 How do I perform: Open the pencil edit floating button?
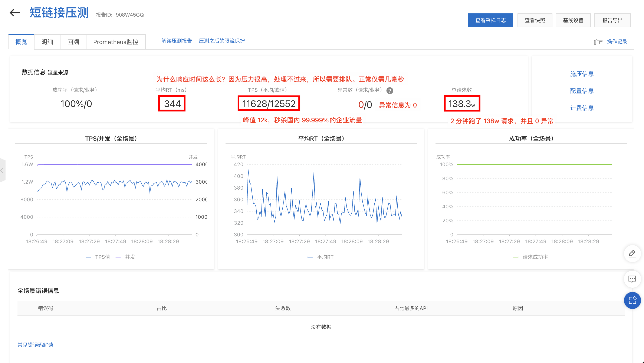(x=632, y=254)
